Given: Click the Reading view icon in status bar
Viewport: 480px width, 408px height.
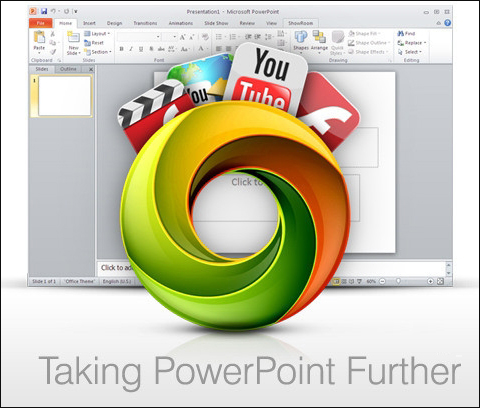Looking at the screenshot, I should coord(351,281).
